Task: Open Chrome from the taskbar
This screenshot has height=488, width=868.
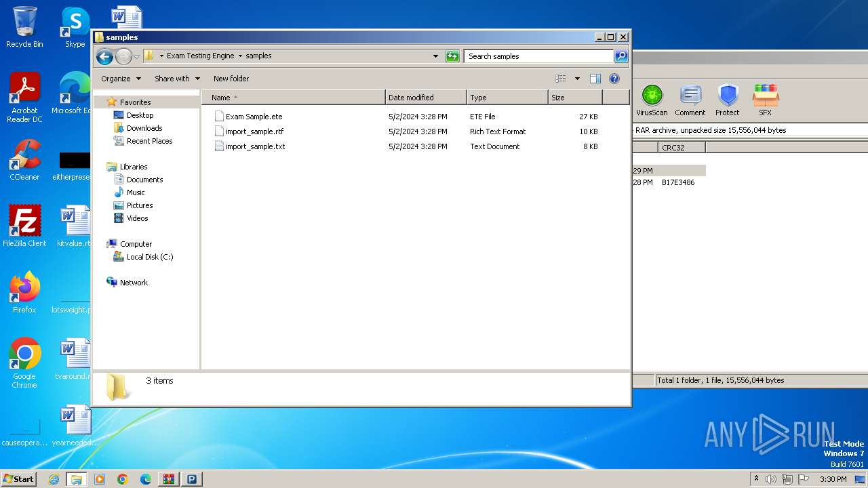Action: tap(123, 479)
